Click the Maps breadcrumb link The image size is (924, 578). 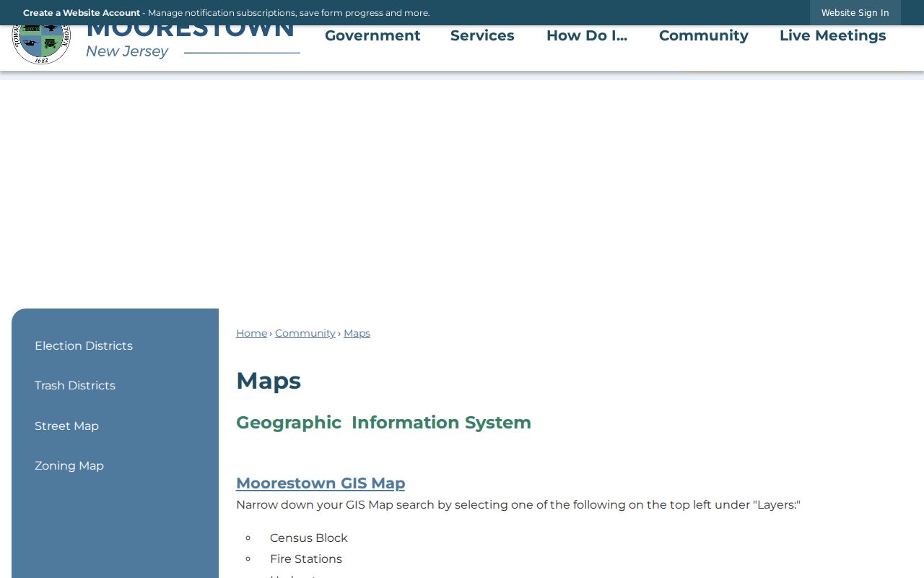click(357, 333)
